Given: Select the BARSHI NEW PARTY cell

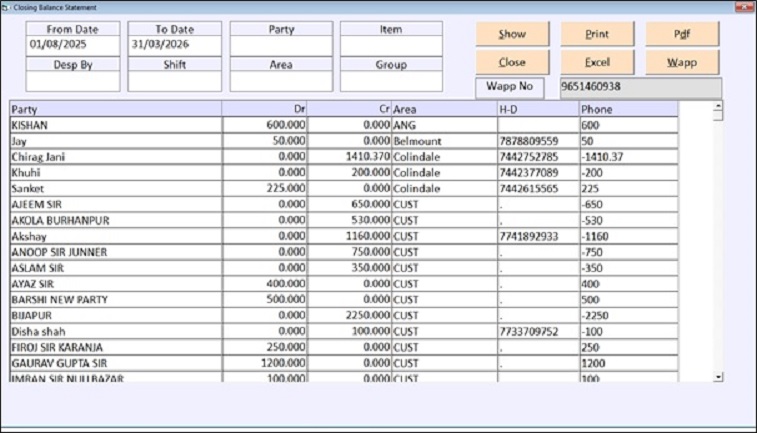Looking at the screenshot, I should pyautogui.click(x=116, y=299).
